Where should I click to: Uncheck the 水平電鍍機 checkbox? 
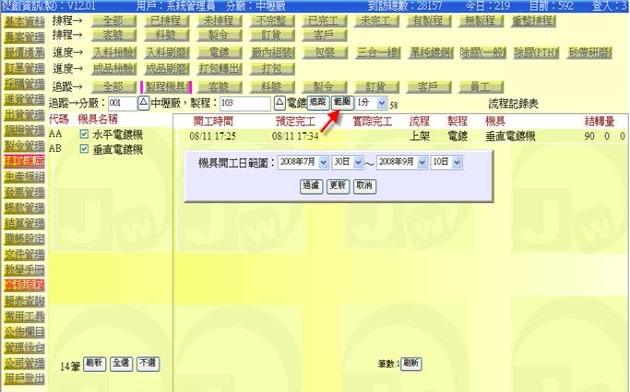(x=84, y=134)
